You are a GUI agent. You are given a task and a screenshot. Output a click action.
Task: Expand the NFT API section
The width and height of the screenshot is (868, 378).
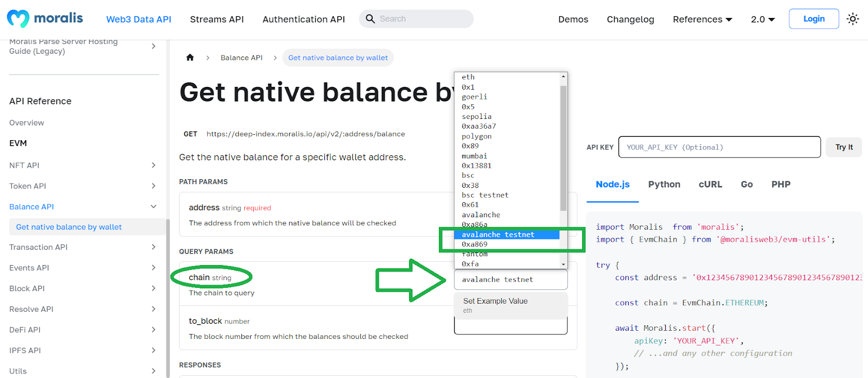tap(154, 165)
